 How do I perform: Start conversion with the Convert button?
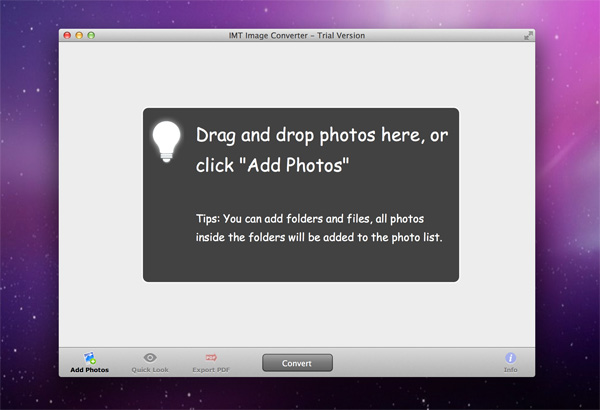(x=297, y=363)
